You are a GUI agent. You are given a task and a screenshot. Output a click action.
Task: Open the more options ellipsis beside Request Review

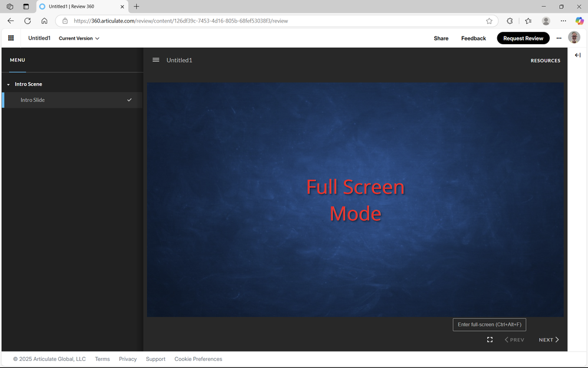coord(559,38)
